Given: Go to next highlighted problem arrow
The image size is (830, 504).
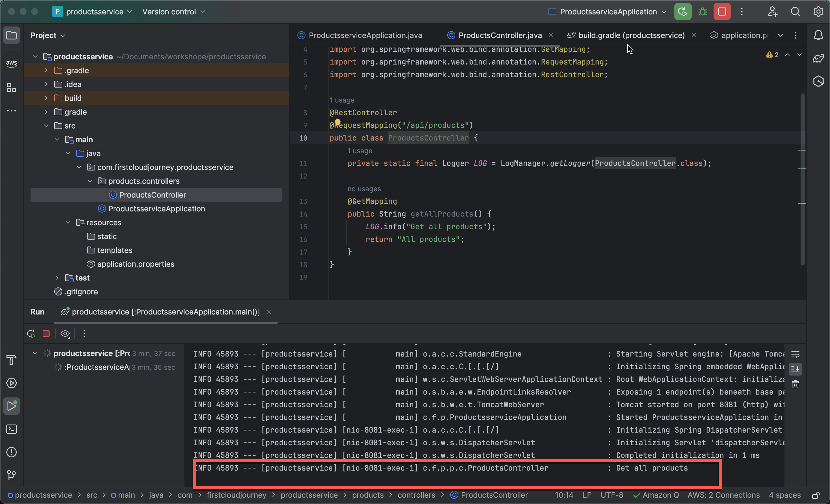Looking at the screenshot, I should click(x=799, y=54).
